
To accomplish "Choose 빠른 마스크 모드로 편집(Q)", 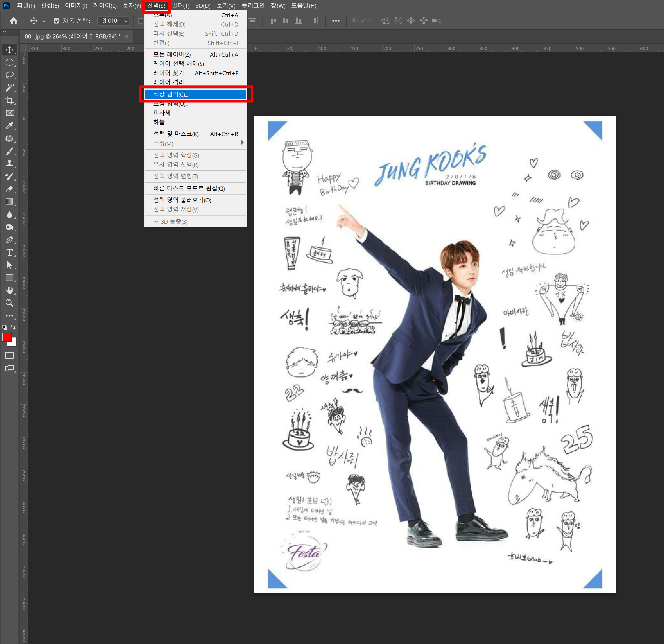I will pyautogui.click(x=195, y=188).
